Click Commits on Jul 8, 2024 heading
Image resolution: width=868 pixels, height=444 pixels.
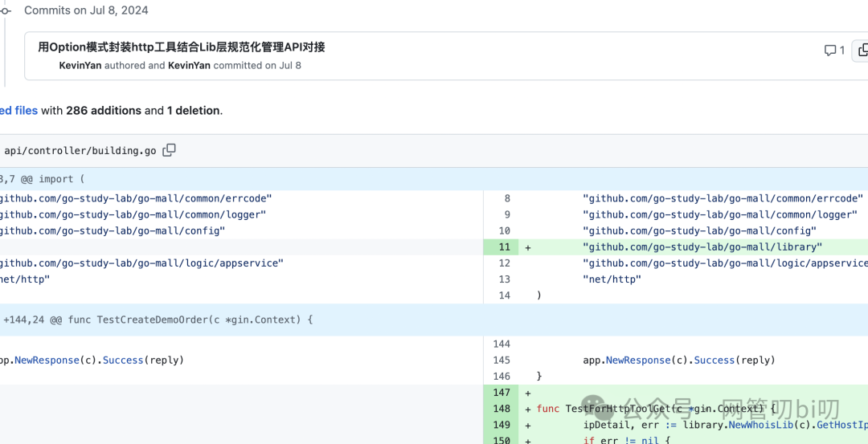(x=86, y=10)
